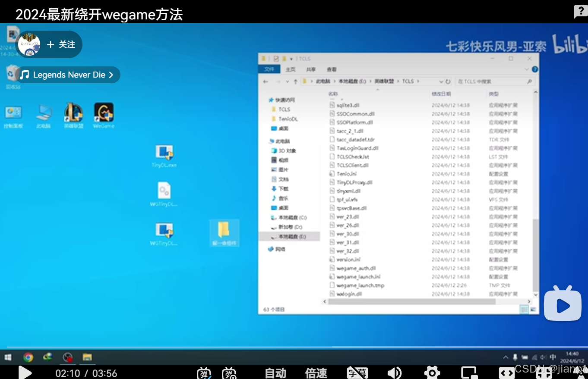Viewport: 588px width, 379px height.
Task: Click the help question mark bubble
Action: tap(580, 12)
